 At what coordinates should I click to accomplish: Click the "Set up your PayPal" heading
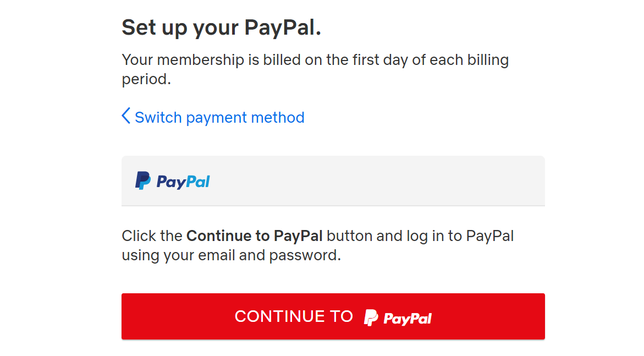click(221, 26)
